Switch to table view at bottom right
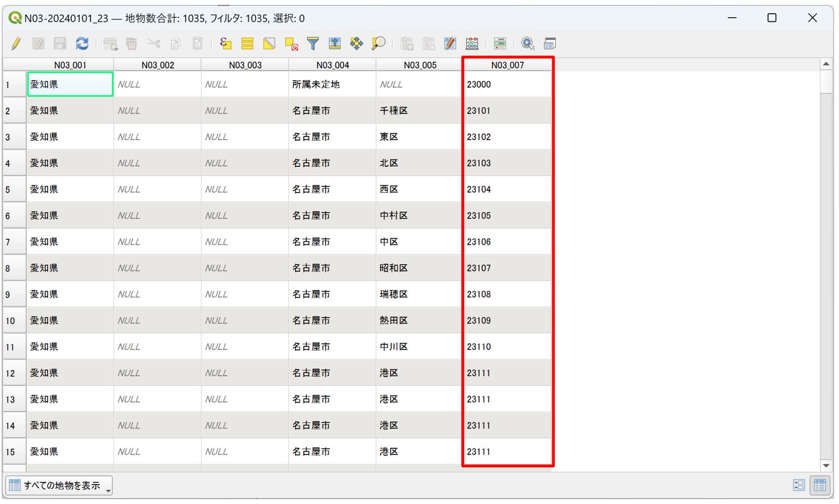This screenshot has height=504, width=839. [820, 485]
